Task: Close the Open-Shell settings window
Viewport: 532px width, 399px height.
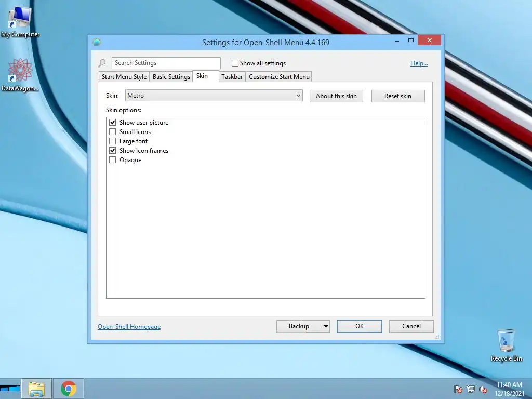Action: tap(430, 41)
